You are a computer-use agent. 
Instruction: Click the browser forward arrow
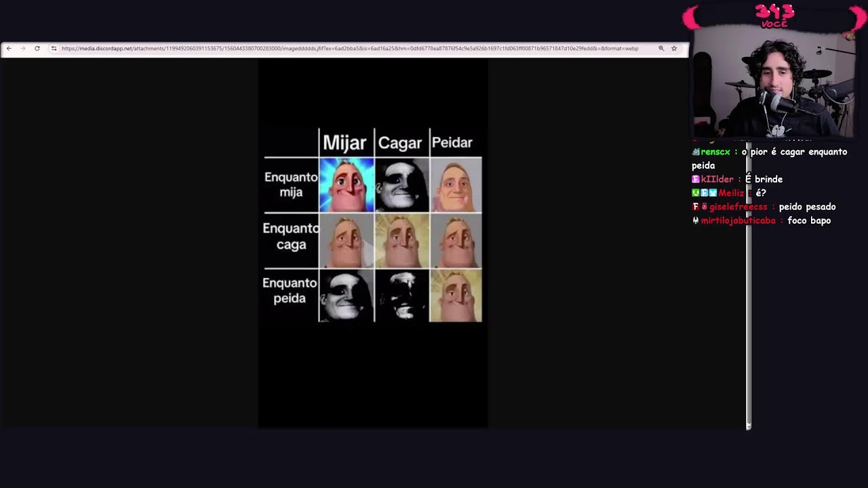22,49
